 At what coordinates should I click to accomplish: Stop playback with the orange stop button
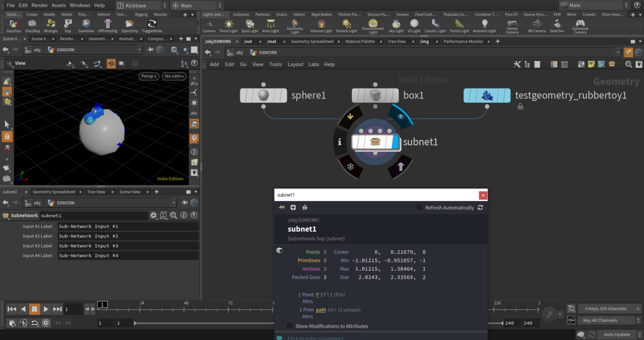click(34, 309)
